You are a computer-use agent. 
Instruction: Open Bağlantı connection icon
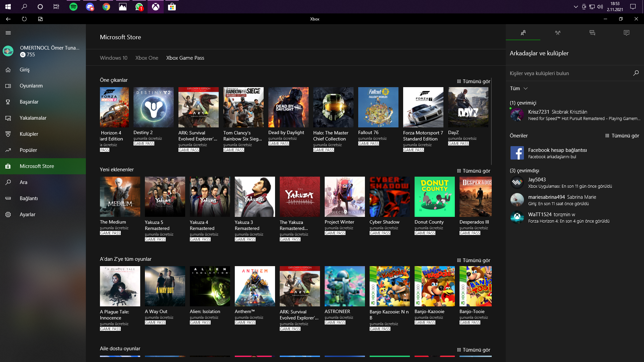[x=8, y=198]
